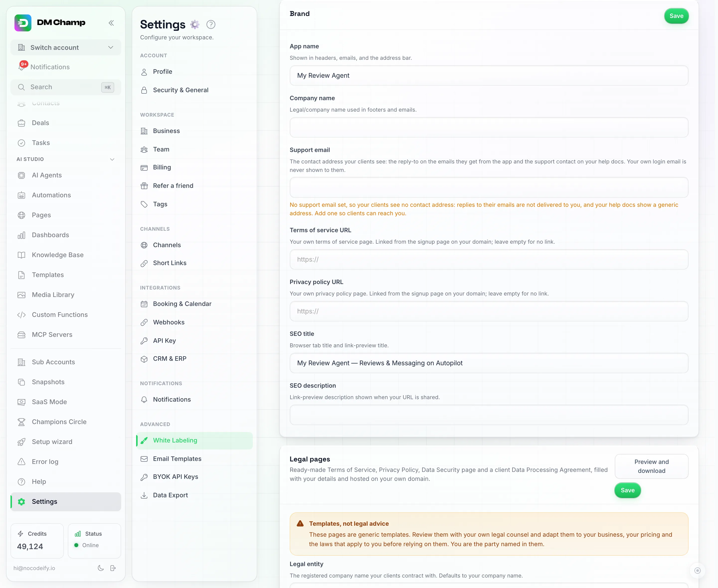Click the floating circle widget icon
This screenshot has height=588, width=718.
pos(697,570)
